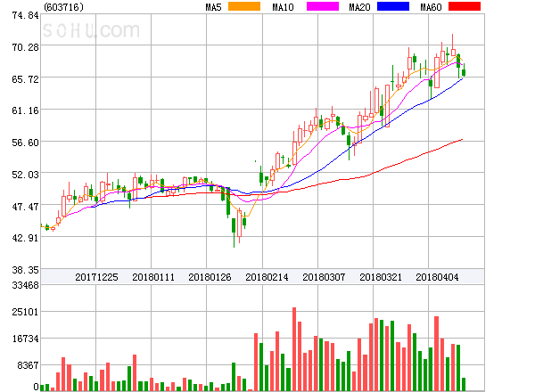Click the 70.28 price axis label
535x392 pixels.
(25, 47)
